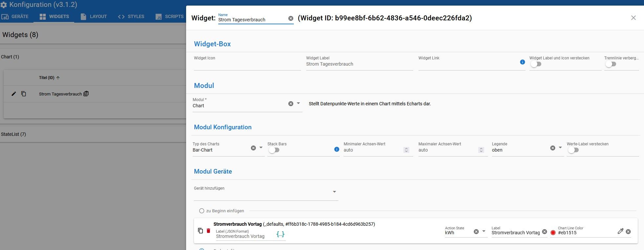Show info about Stack Bars
This screenshot has height=250, width=644.
(336, 149)
